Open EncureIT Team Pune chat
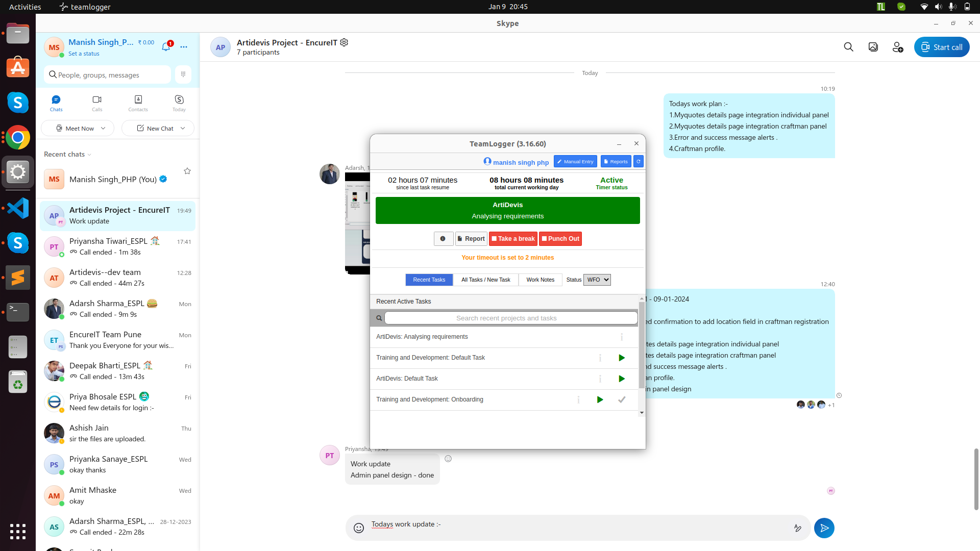The width and height of the screenshot is (980, 551). 117,340
